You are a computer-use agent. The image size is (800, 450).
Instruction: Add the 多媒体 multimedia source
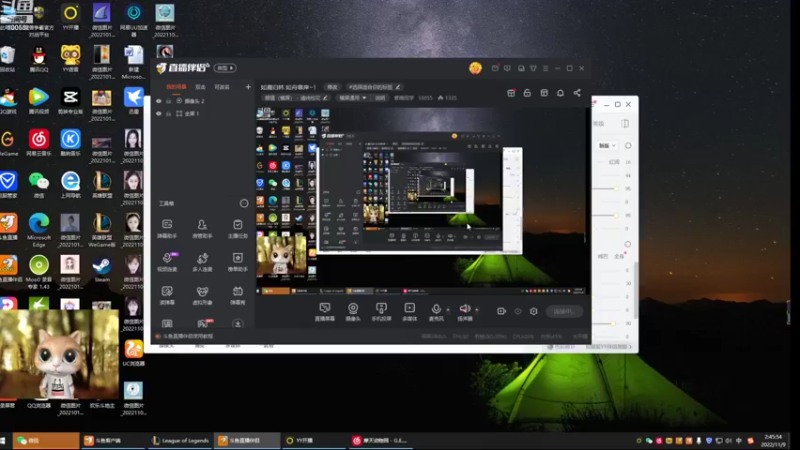click(x=410, y=311)
